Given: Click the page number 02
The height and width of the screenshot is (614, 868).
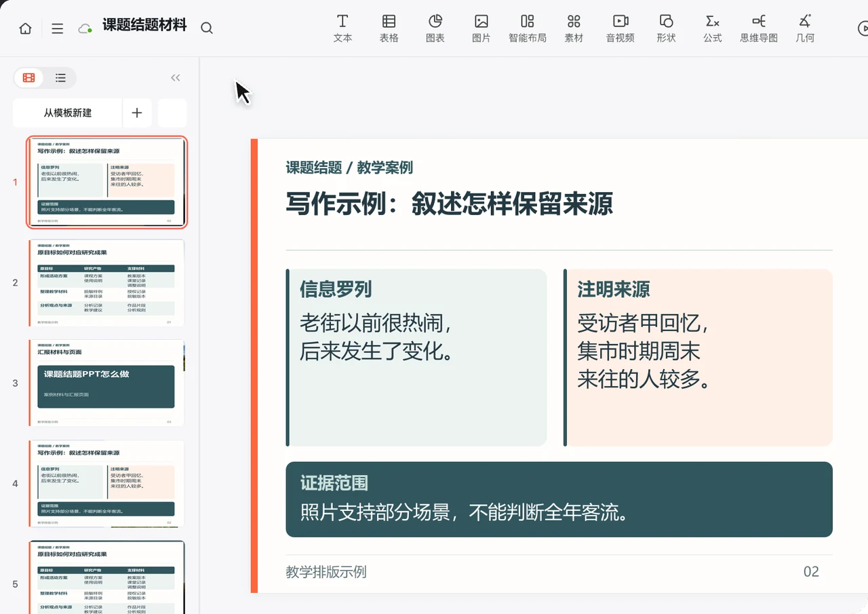Looking at the screenshot, I should point(811,572).
